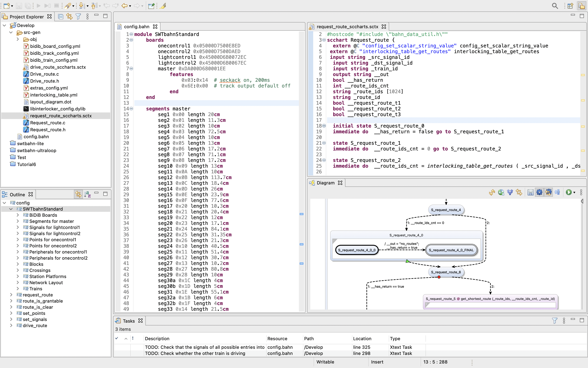Toggle the gear-with-arrows sync option
The width and height of the screenshot is (588, 368).
(548, 192)
